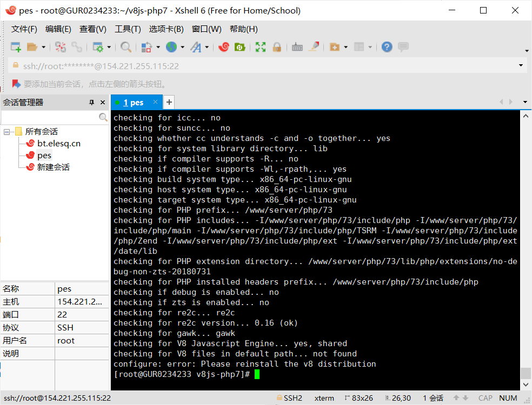Viewport: 532px width, 405px height.
Task: Click 1 会话 in status bar
Action: tap(433, 398)
